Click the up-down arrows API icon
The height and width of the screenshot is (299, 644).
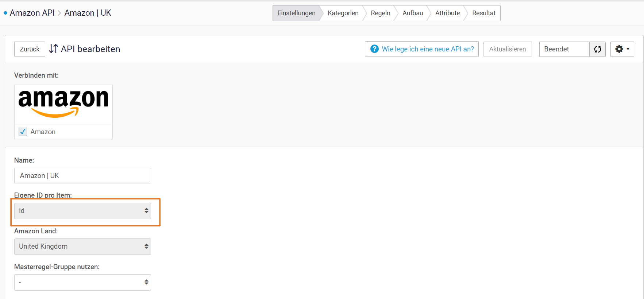click(53, 49)
